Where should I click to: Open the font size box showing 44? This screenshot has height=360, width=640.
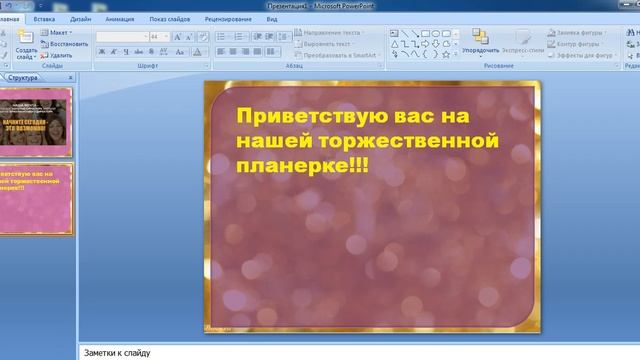tap(159, 37)
